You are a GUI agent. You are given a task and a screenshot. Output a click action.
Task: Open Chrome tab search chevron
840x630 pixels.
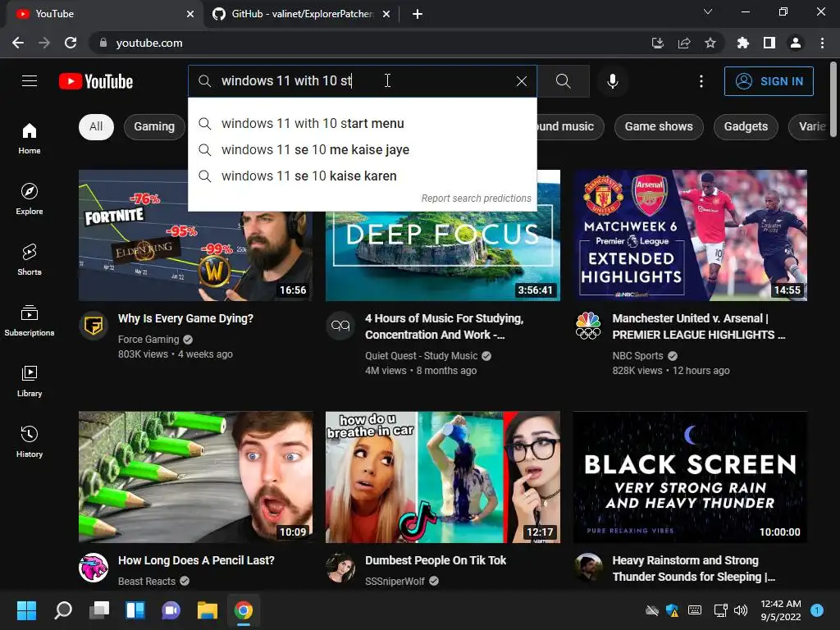pos(708,11)
